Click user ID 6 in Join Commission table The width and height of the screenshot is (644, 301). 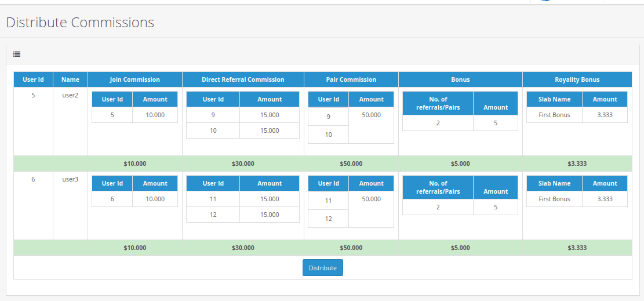[x=112, y=199]
